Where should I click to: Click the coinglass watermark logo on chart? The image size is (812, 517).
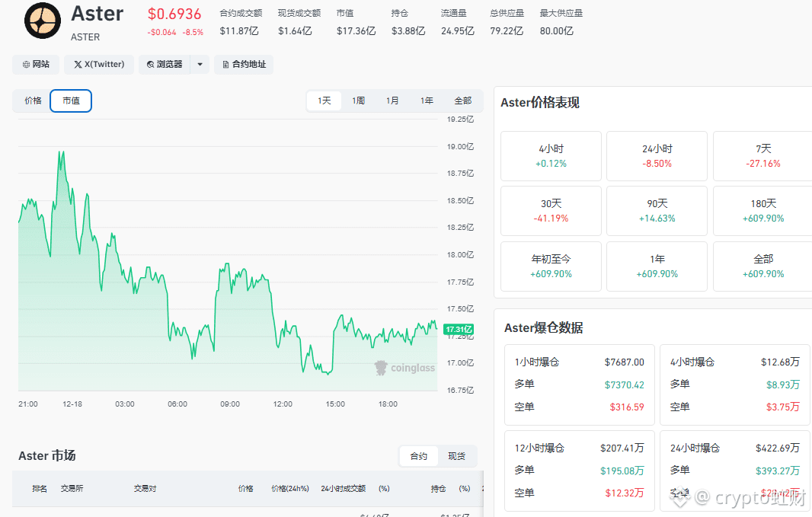405,368
